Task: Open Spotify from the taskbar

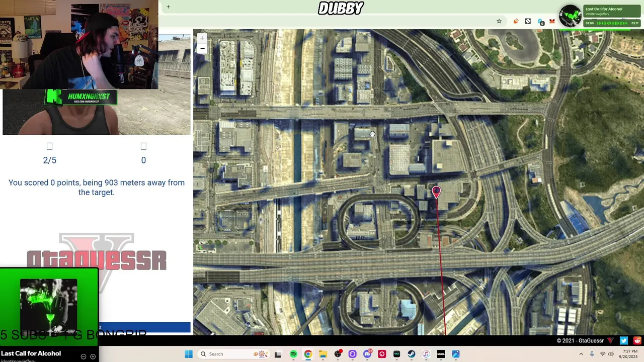Action: pos(293,354)
